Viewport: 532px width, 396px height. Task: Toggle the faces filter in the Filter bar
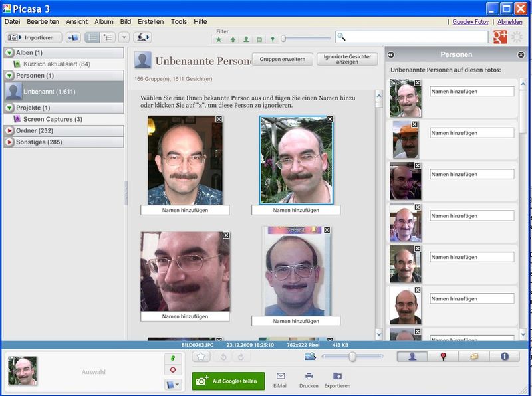tap(246, 39)
